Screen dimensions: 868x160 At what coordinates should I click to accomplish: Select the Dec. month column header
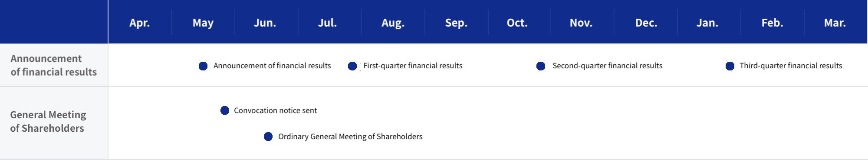[x=646, y=23]
